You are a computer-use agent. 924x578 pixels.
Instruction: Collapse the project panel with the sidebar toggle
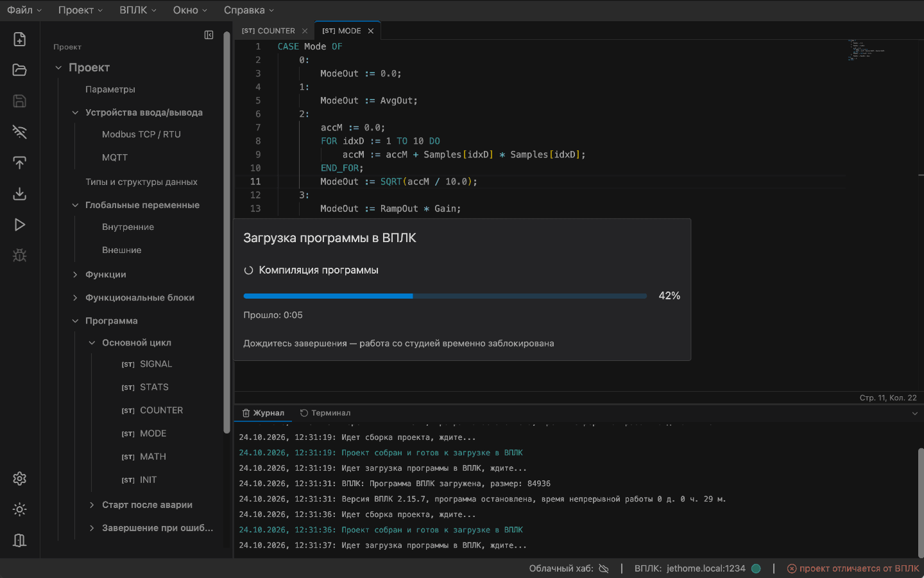pyautogui.click(x=209, y=35)
